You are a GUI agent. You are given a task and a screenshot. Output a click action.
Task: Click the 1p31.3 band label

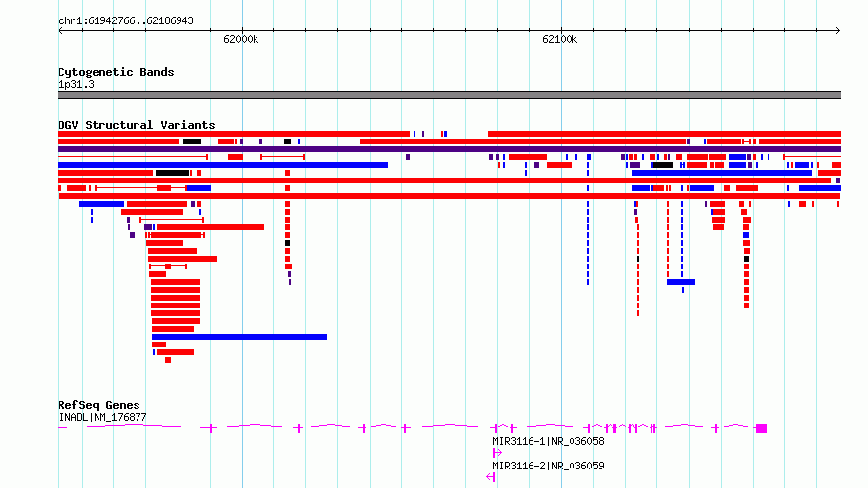76,84
